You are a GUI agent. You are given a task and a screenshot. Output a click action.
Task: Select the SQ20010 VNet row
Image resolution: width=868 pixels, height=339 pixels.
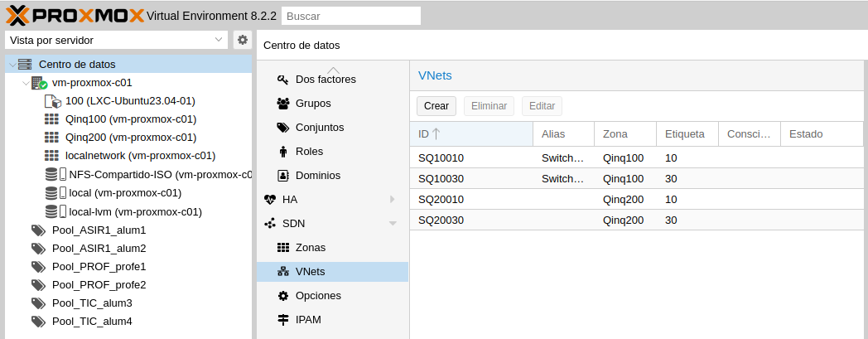(x=637, y=200)
